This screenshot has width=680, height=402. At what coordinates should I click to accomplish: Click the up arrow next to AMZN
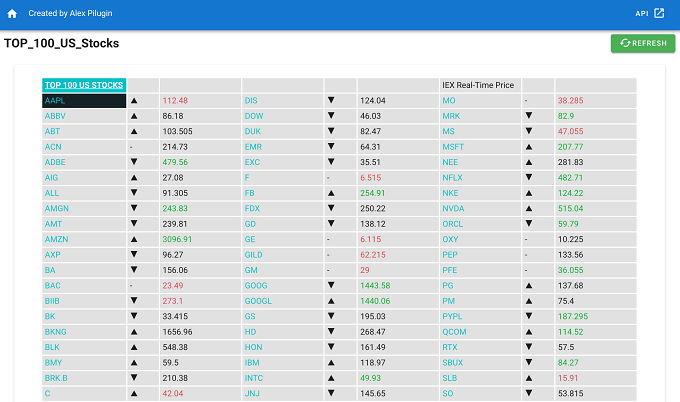[134, 239]
